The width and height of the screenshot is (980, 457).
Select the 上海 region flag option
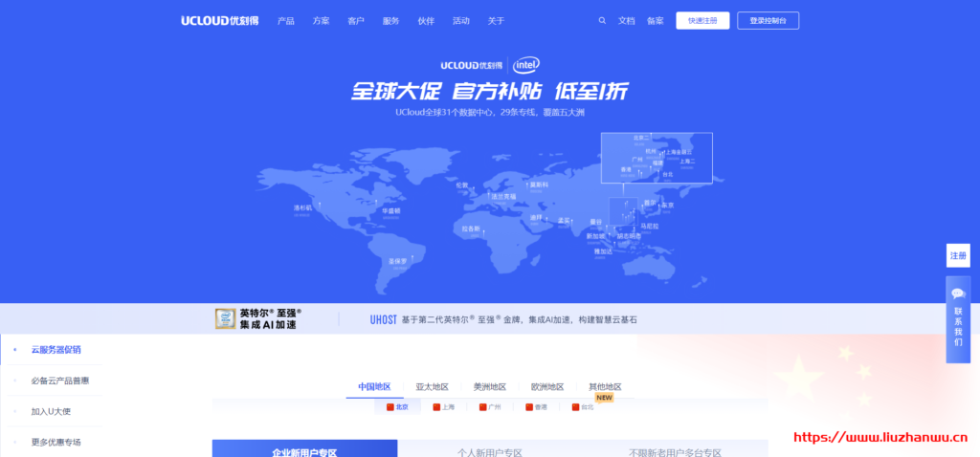click(x=443, y=407)
